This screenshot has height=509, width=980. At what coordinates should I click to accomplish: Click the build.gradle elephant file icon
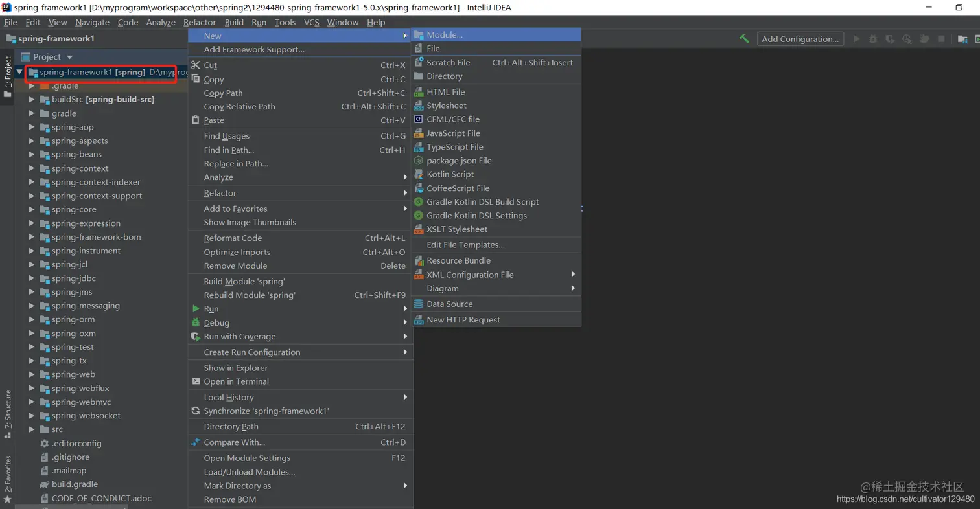(x=44, y=484)
